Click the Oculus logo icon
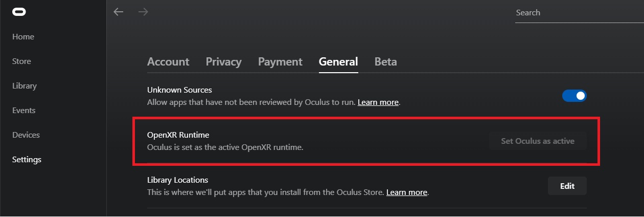Screen dimensions: 644x217 pos(19,12)
